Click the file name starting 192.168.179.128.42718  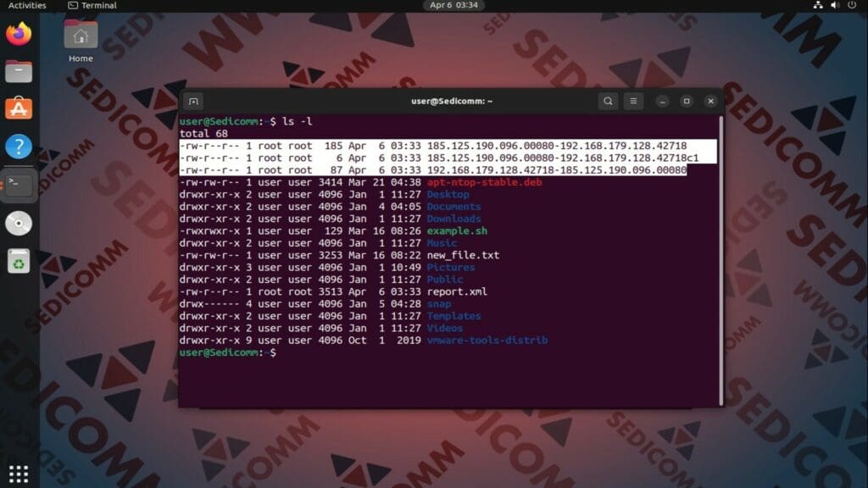point(557,169)
